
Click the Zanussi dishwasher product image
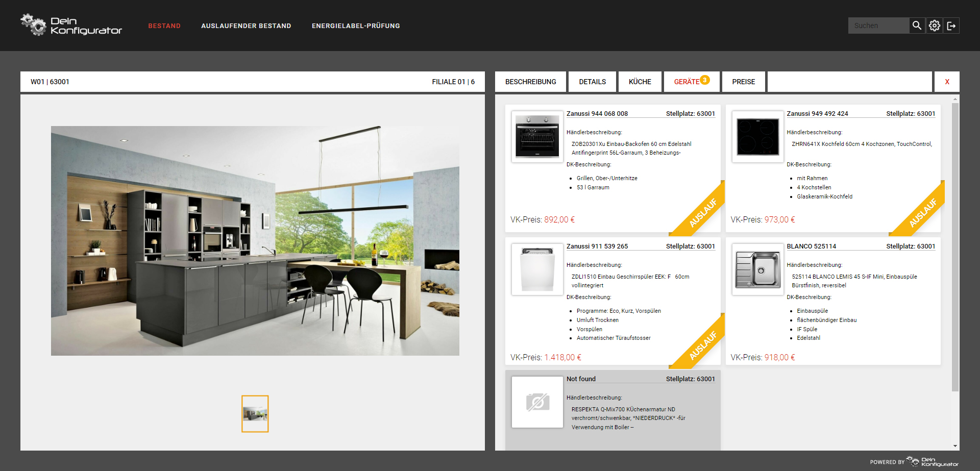[x=537, y=269]
